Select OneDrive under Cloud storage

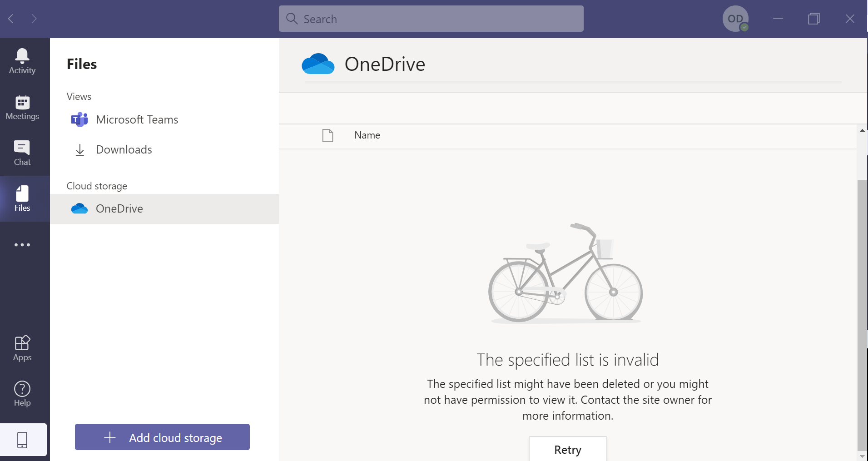(164, 208)
